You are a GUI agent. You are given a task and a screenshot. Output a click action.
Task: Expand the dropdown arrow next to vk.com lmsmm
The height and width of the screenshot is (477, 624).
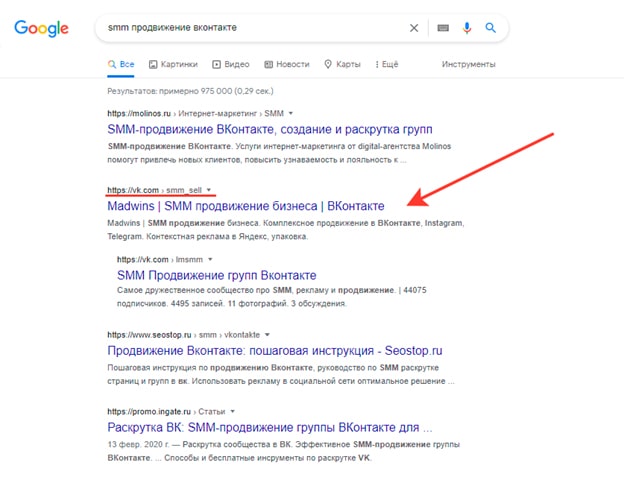pyautogui.click(x=210, y=259)
